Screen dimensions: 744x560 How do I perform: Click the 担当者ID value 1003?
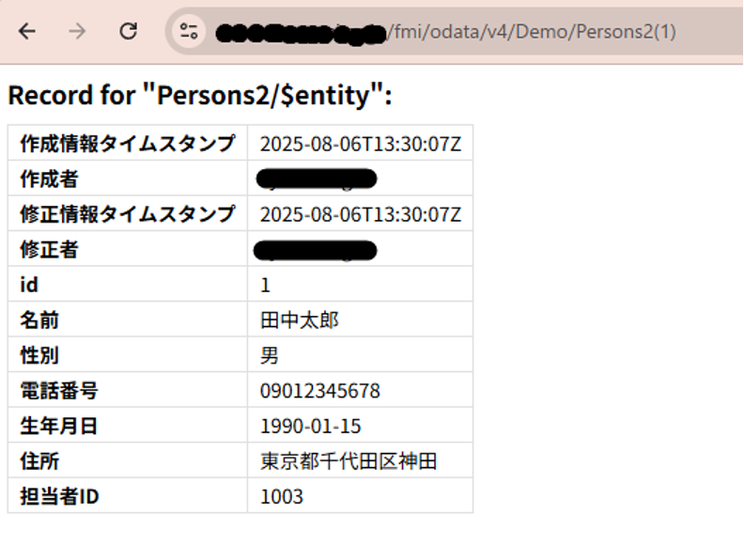[281, 496]
